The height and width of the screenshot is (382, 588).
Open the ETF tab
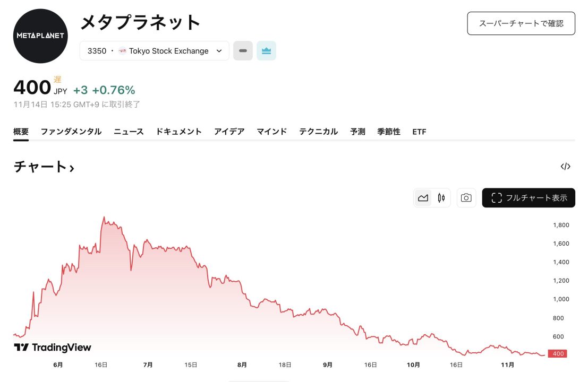(x=419, y=132)
